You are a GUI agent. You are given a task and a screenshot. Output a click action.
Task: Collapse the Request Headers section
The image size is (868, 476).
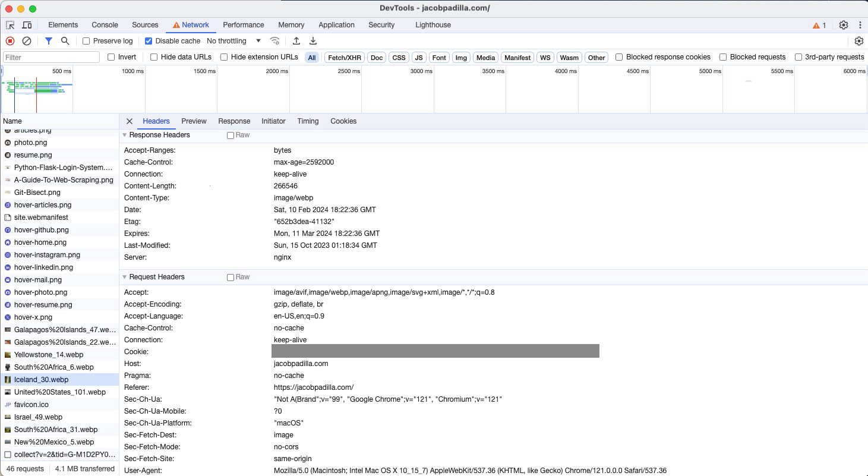[124, 276]
